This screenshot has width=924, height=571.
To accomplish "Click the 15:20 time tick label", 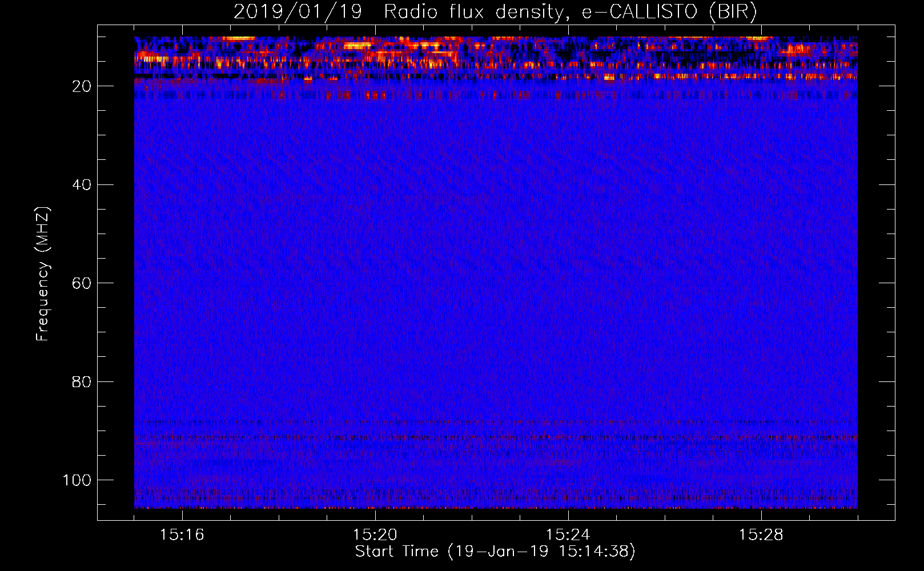I will pyautogui.click(x=375, y=535).
